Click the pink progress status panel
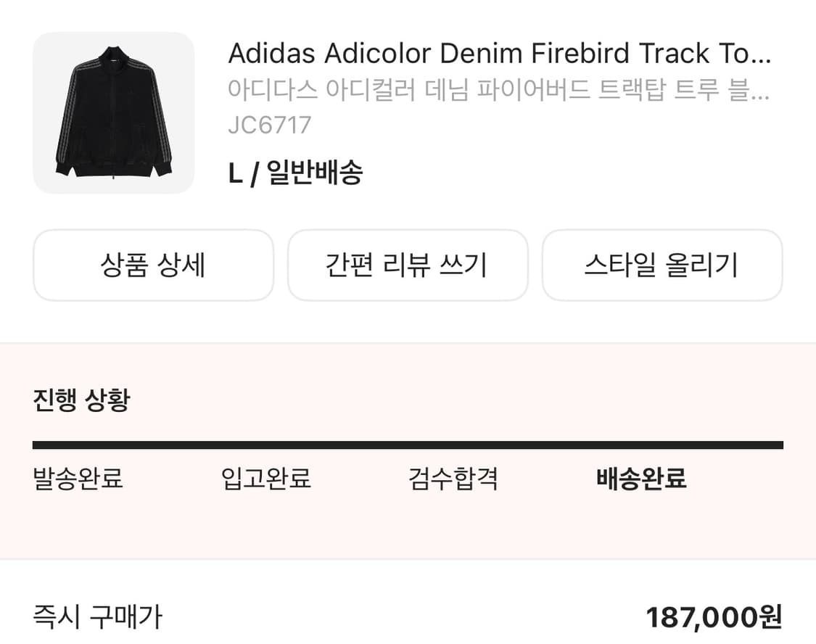816x644 pixels. (x=408, y=537)
